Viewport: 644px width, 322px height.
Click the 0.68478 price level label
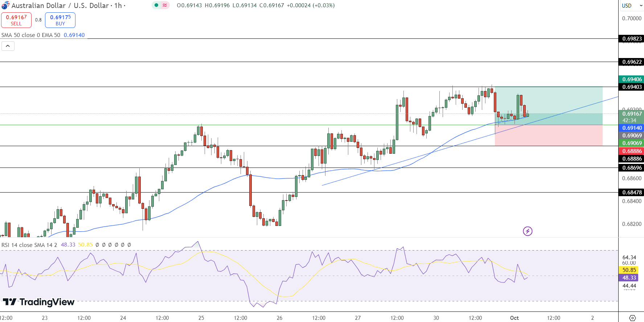(x=632, y=192)
